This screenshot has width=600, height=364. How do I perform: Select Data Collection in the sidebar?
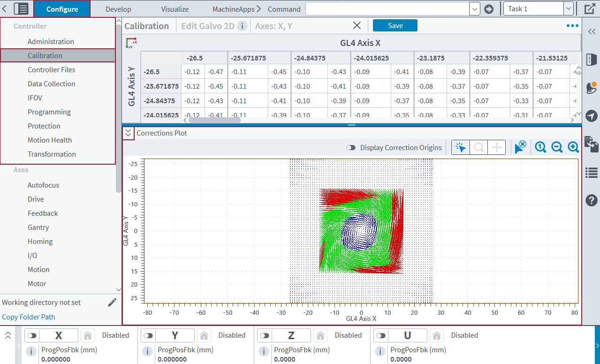51,83
